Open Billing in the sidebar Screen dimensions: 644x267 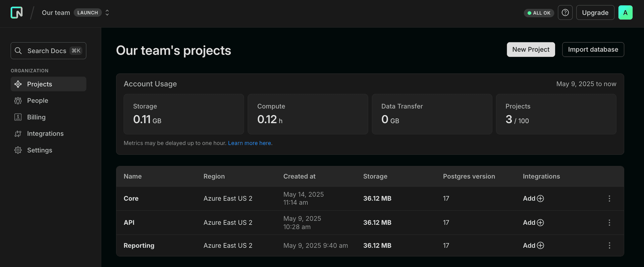(36, 117)
